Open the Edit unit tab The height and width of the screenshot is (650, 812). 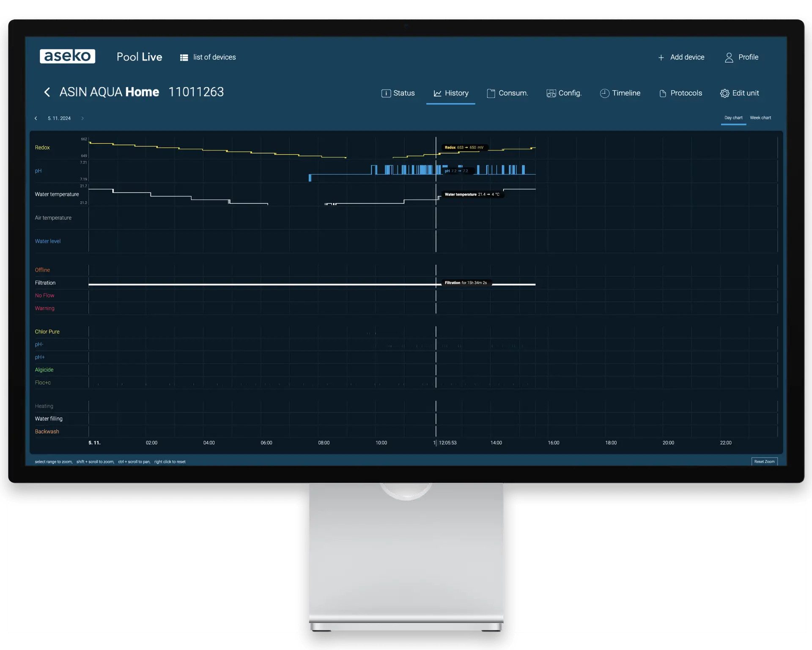pos(740,94)
